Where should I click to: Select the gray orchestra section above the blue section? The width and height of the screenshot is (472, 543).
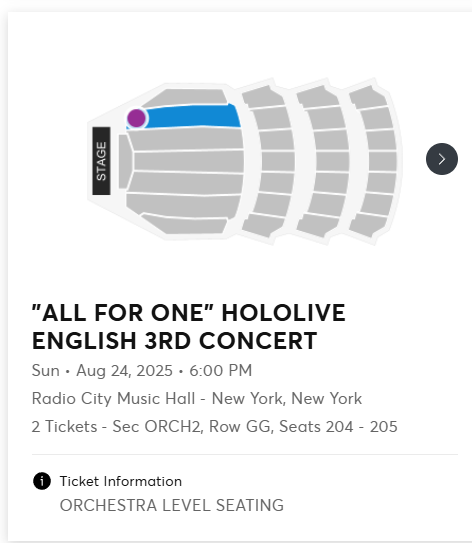pos(185,97)
